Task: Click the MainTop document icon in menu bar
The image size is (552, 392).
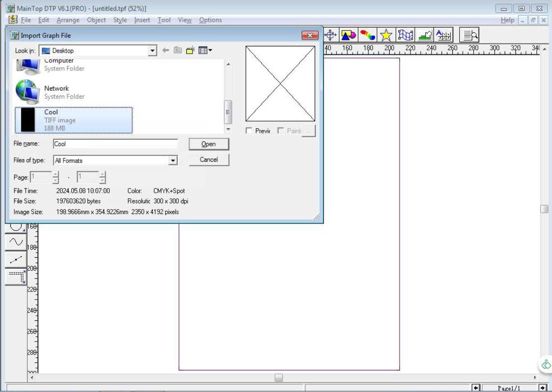Action: 13,20
